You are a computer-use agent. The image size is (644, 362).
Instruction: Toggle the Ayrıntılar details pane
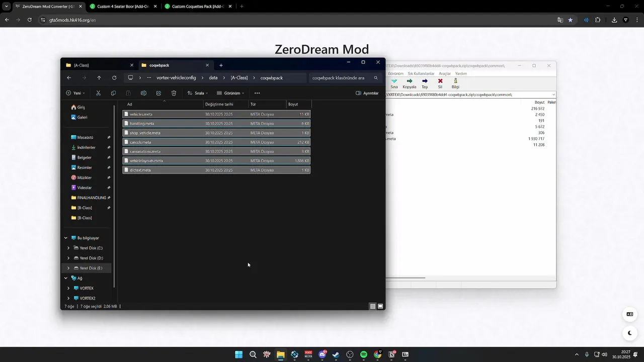367,93
